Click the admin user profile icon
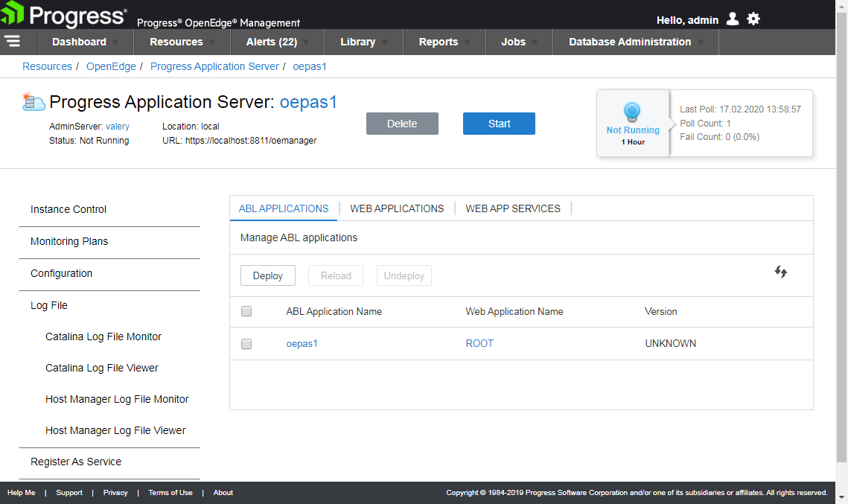The width and height of the screenshot is (848, 504). pos(733,19)
